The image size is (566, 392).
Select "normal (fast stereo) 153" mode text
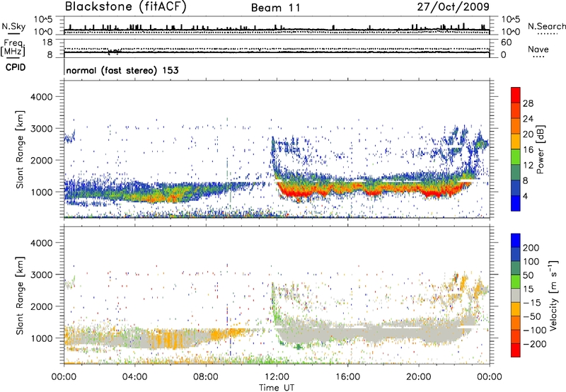[x=122, y=71]
